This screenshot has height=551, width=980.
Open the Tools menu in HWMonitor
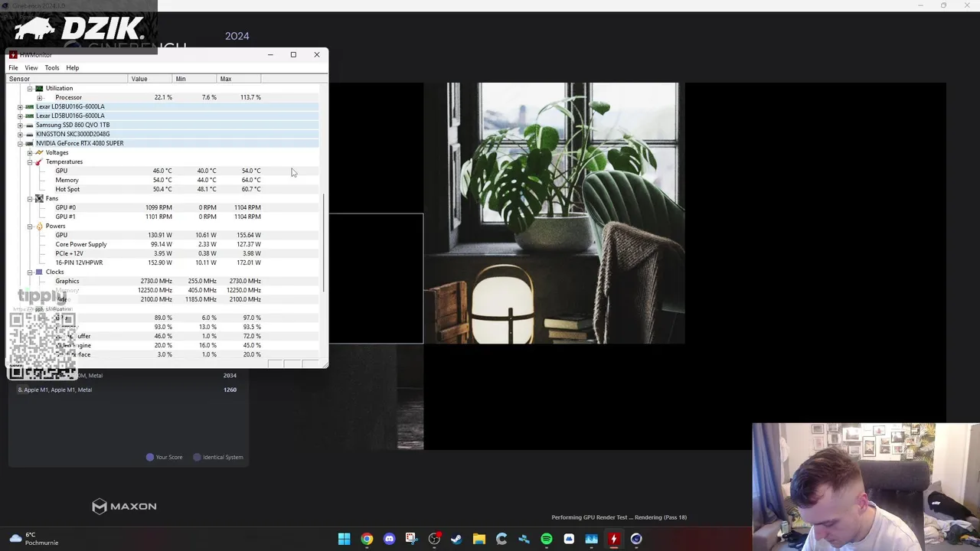[52, 67]
